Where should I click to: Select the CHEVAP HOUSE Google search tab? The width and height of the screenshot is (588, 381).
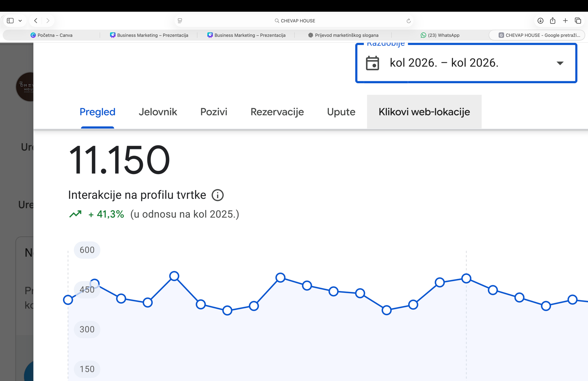click(537, 35)
